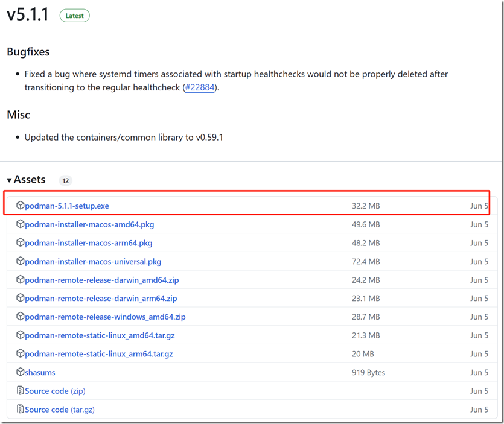Click file icon beside Source code (tar.gz)
This screenshot has width=504, height=424.
(x=20, y=410)
